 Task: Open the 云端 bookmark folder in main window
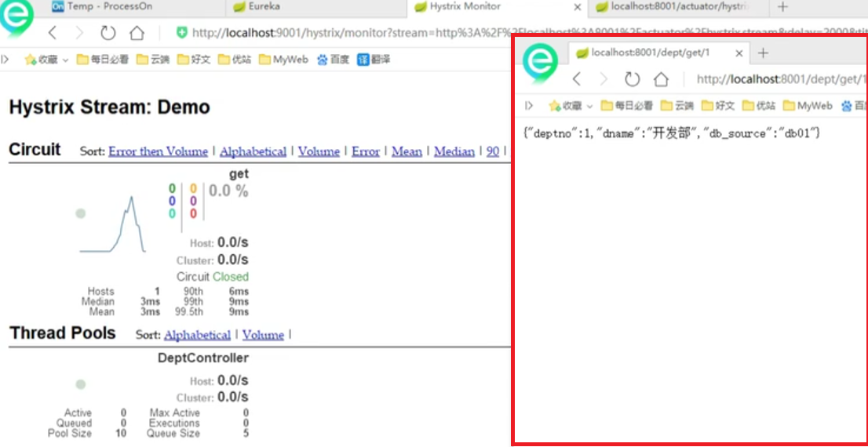[154, 60]
